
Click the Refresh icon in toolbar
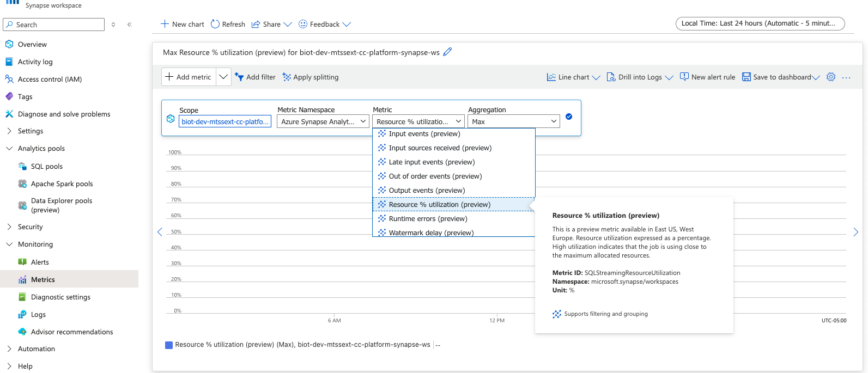coord(215,24)
